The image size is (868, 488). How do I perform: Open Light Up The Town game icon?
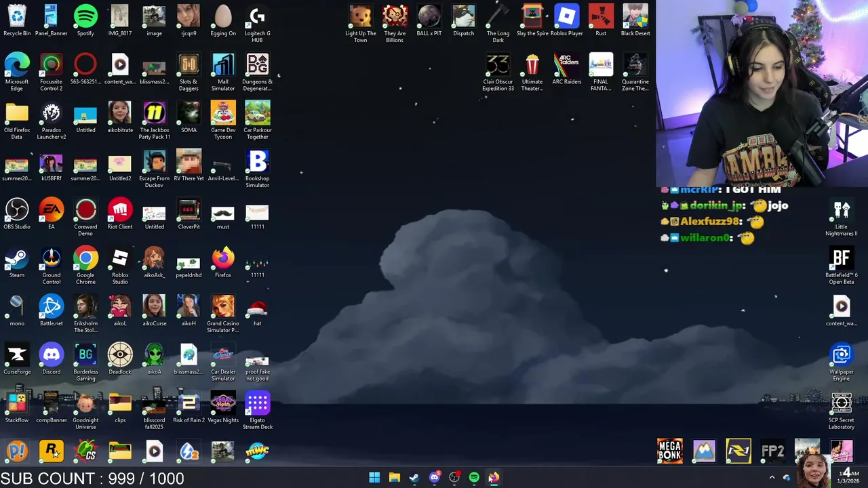pyautogui.click(x=361, y=24)
